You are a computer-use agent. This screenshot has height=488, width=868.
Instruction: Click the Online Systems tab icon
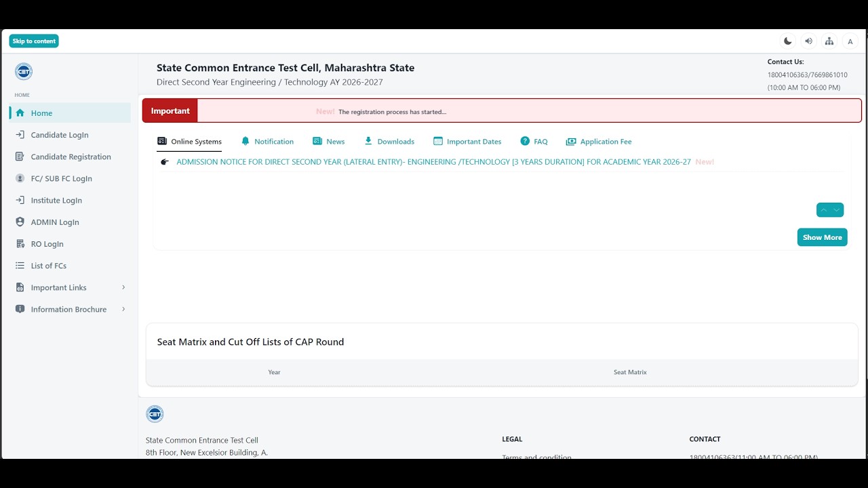coord(162,141)
